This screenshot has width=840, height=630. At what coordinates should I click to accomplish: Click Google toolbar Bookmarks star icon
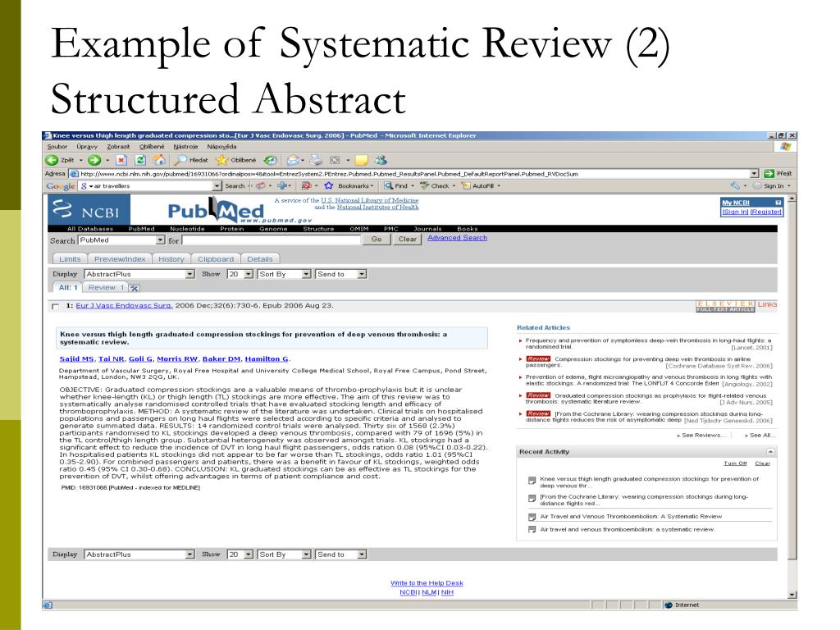[328, 186]
